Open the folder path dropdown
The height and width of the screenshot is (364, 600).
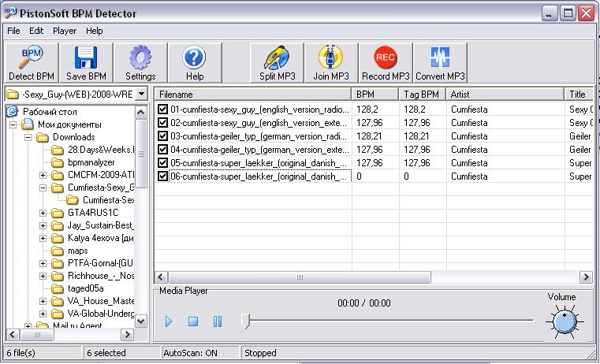[142, 94]
